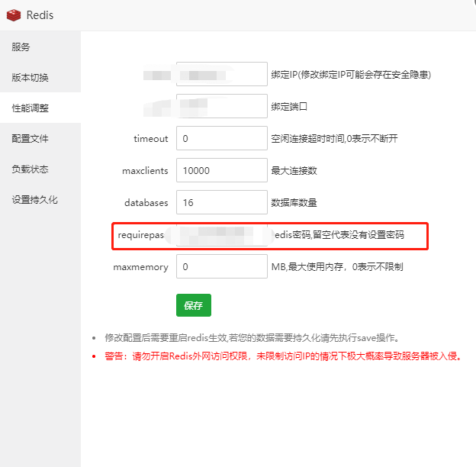Focus the requirepass password field
The width and height of the screenshot is (476, 467).
(222, 235)
